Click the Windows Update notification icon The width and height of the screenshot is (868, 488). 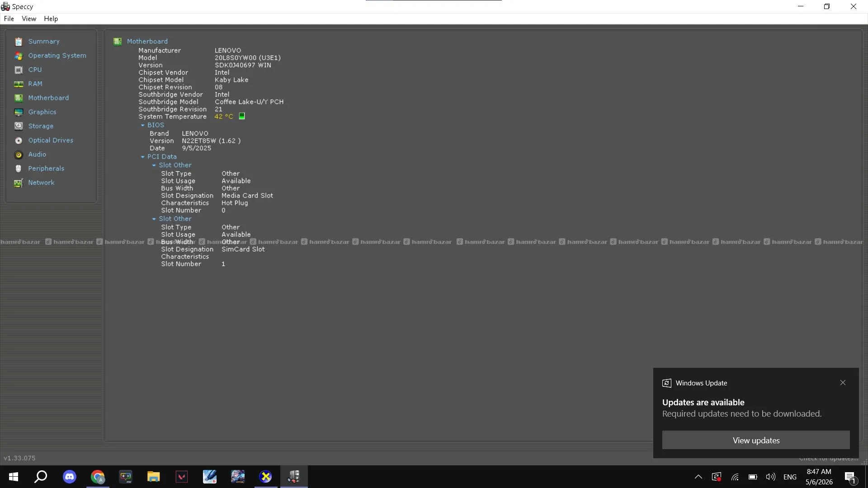tap(667, 383)
